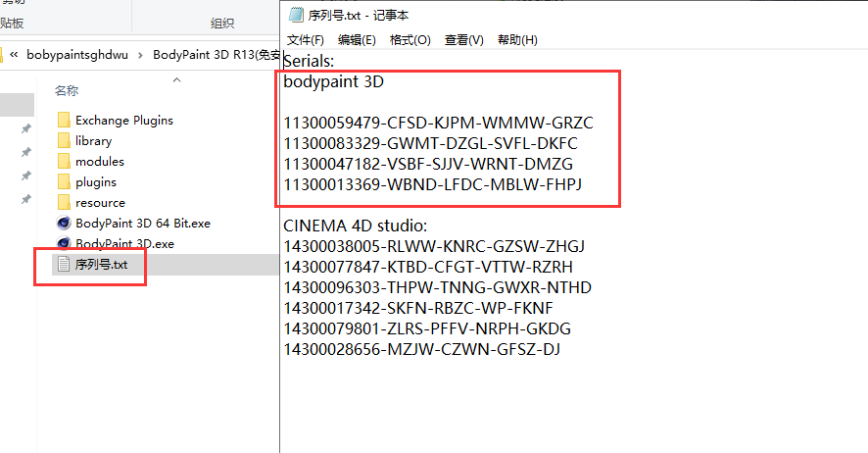The width and height of the screenshot is (868, 453).
Task: Click the sort arrow above the name column
Action: [x=176, y=80]
